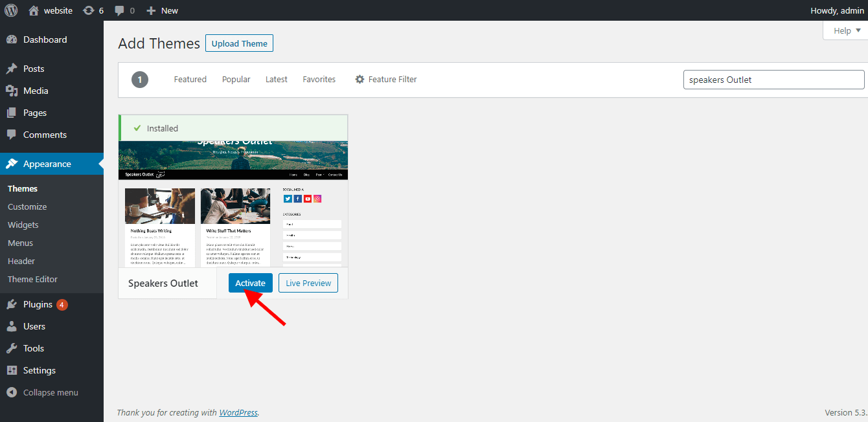Expand the Help dropdown tab
The image size is (868, 422).
(845, 30)
